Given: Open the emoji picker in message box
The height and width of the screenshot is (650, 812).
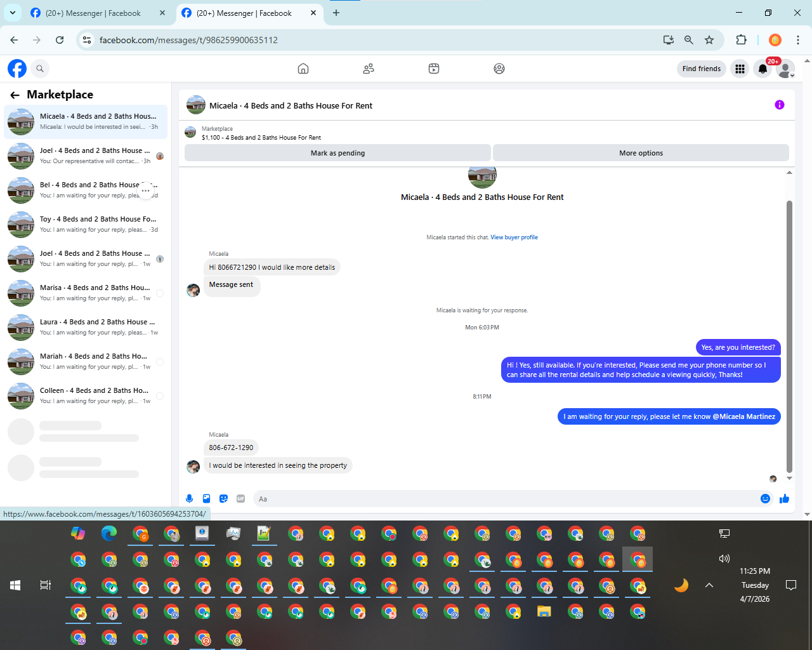Looking at the screenshot, I should [765, 499].
